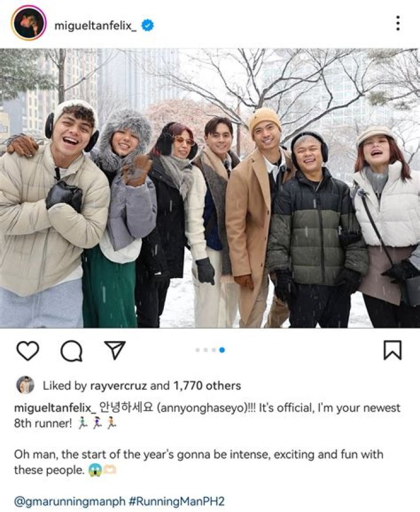The width and height of the screenshot is (420, 512).
Task: Open rayvercruz profile from likes line
Action: point(118,385)
